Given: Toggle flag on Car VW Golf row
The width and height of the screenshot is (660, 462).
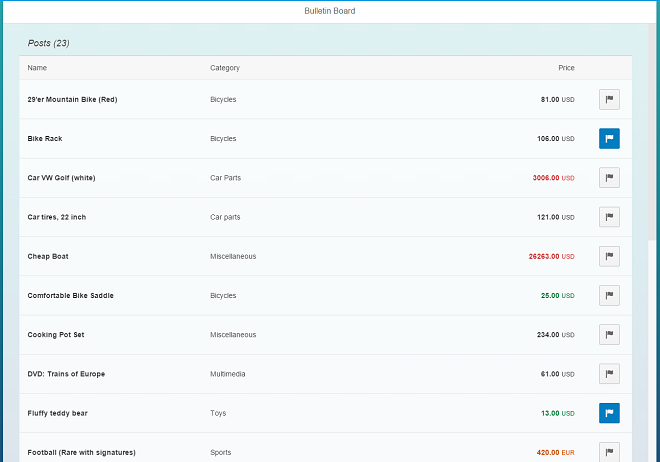Looking at the screenshot, I should [x=609, y=178].
